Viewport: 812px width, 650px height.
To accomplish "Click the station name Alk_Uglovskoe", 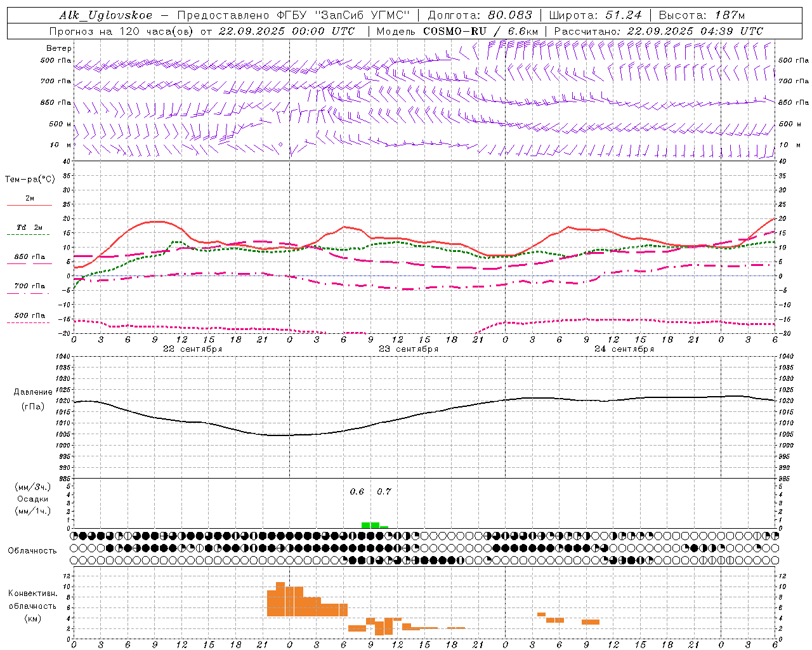I will [x=106, y=15].
